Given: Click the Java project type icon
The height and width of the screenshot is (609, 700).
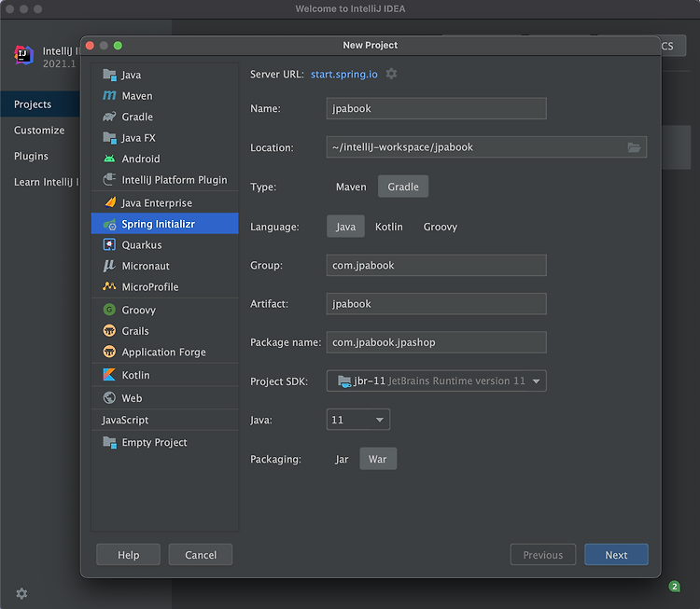Looking at the screenshot, I should coord(109,75).
